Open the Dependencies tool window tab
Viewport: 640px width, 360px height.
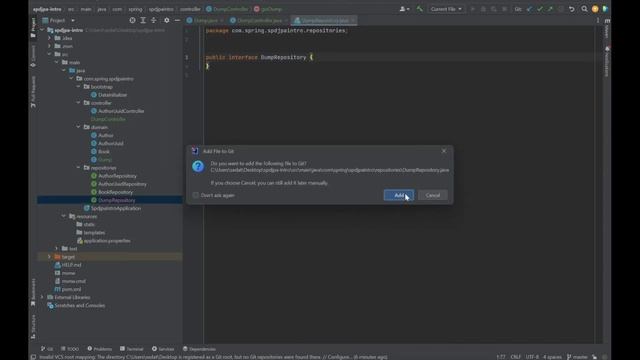[199, 349]
